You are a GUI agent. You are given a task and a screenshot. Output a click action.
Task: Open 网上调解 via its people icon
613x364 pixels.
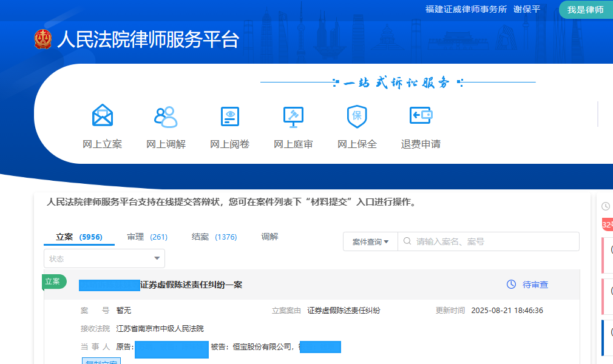166,116
